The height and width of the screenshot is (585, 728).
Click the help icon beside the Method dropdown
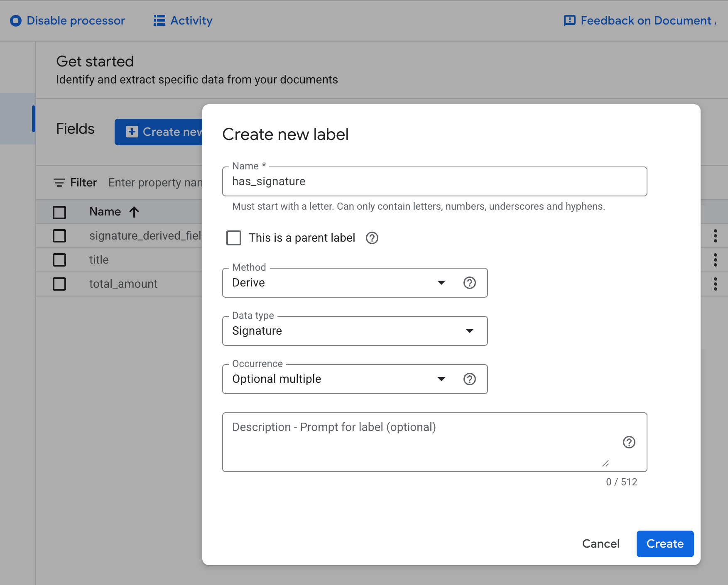click(x=469, y=283)
